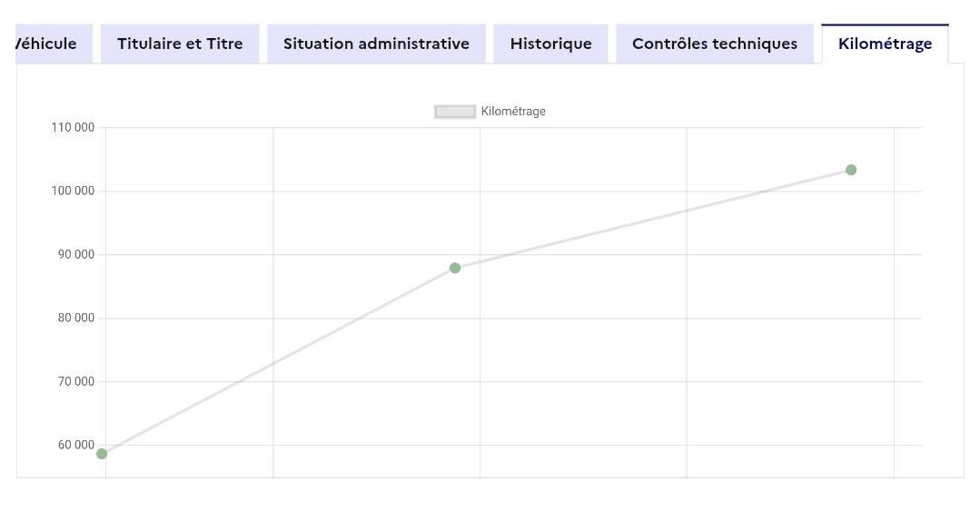Click the 90 000 axis label
The image size is (980, 511).
click(x=76, y=254)
